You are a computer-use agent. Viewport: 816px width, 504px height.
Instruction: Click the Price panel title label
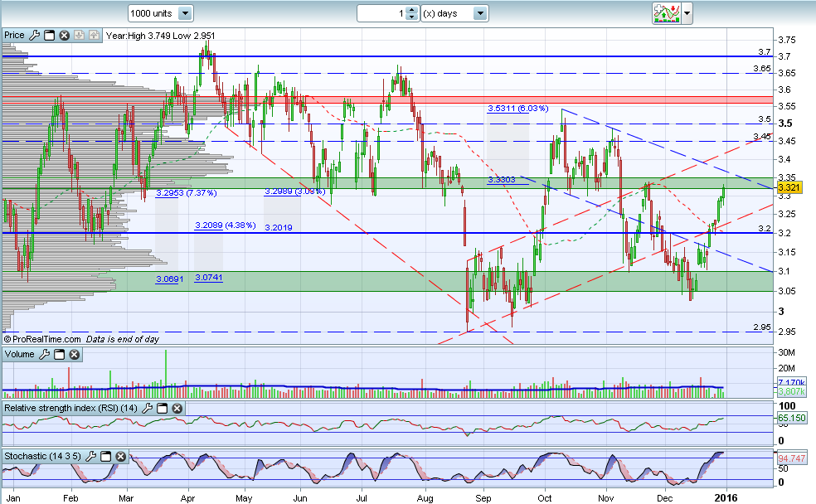(x=14, y=35)
